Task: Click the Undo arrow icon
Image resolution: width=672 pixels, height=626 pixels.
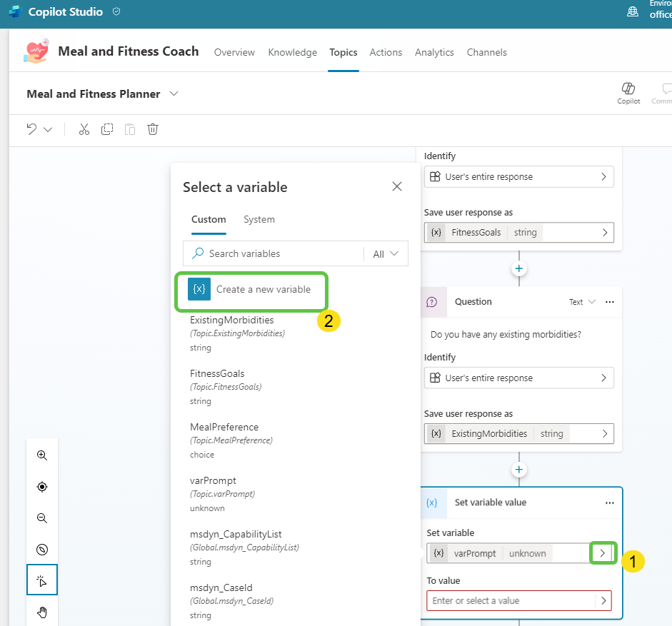Action: (x=31, y=129)
